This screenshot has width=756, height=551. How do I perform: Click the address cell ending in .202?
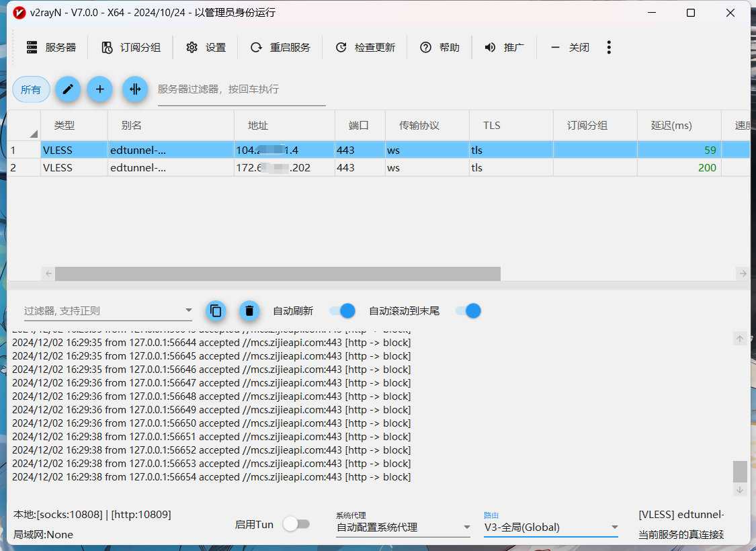(284, 168)
